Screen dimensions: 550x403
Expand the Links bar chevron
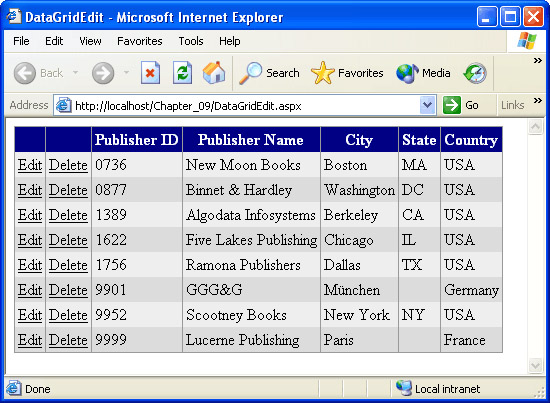[537, 101]
